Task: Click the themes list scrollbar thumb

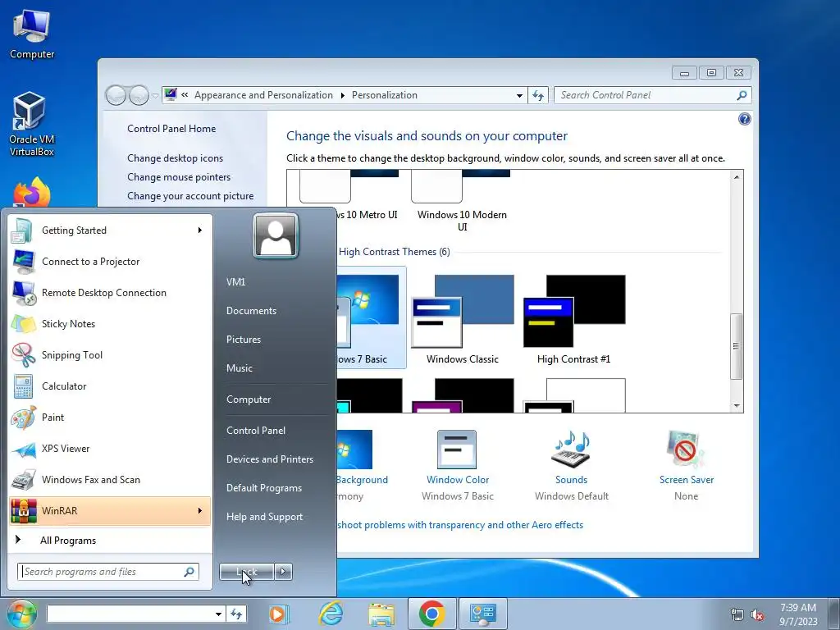Action: 737,346
